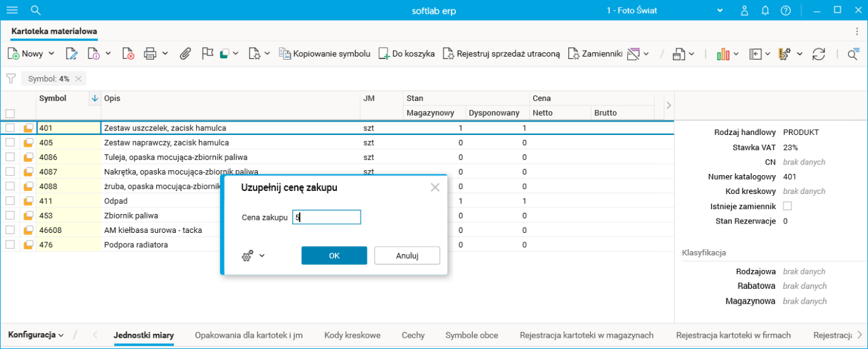
Task: Click Do koszyka toolbar button
Action: (x=406, y=54)
